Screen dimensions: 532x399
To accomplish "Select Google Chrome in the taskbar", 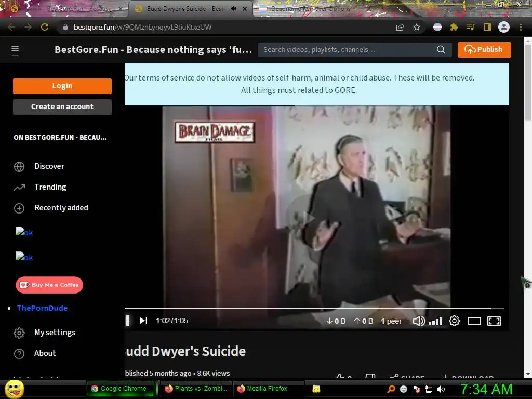I will tap(119, 389).
